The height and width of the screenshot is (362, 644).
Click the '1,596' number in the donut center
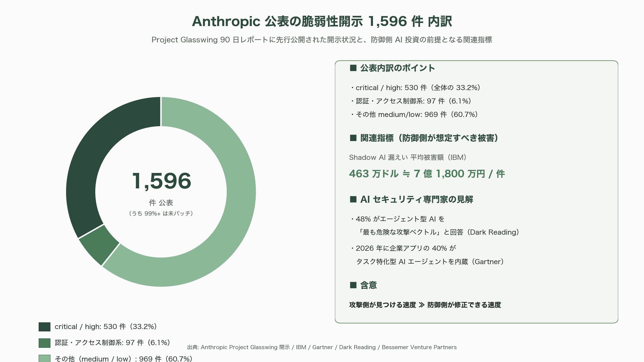point(162,181)
